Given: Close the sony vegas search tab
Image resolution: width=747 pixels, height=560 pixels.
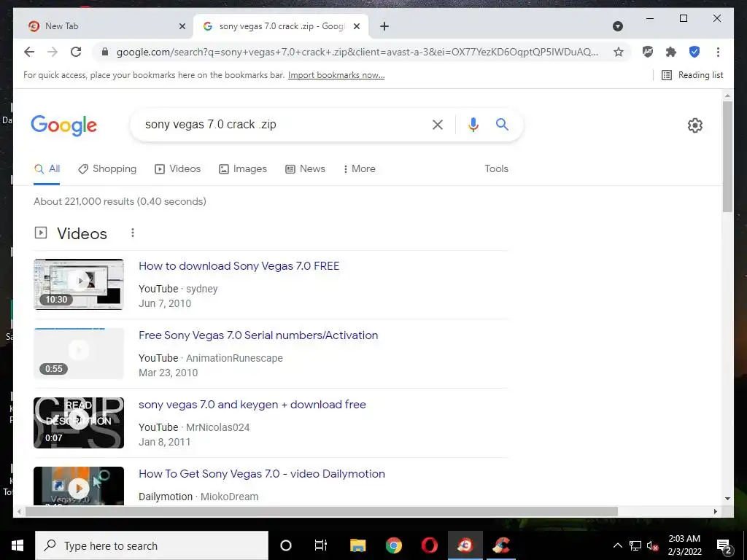Looking at the screenshot, I should click(356, 26).
